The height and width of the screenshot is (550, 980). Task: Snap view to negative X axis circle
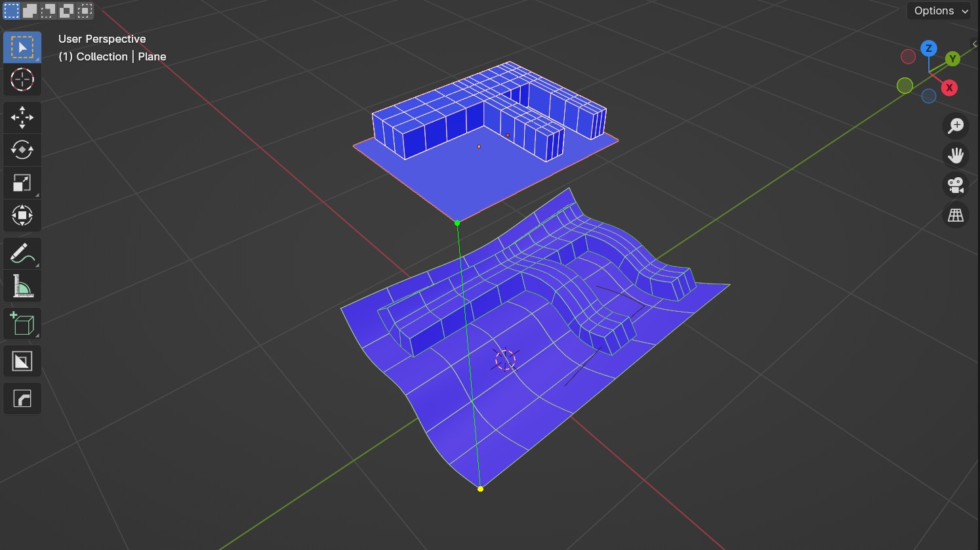click(908, 57)
